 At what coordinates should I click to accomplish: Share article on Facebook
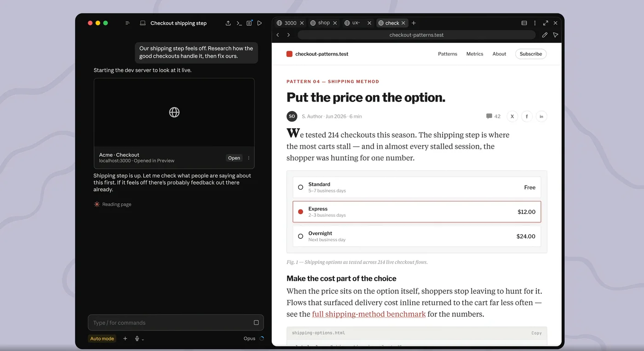(527, 116)
